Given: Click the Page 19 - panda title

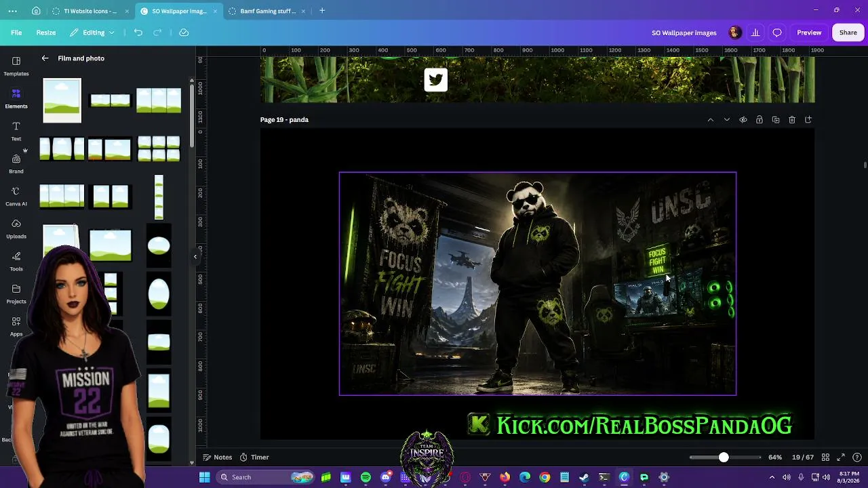Looking at the screenshot, I should click(x=284, y=120).
